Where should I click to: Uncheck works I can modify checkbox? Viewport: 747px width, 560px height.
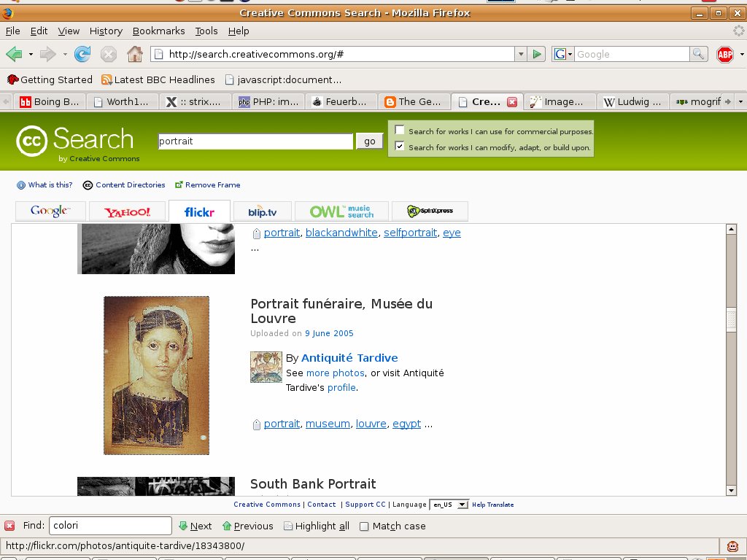tap(400, 146)
